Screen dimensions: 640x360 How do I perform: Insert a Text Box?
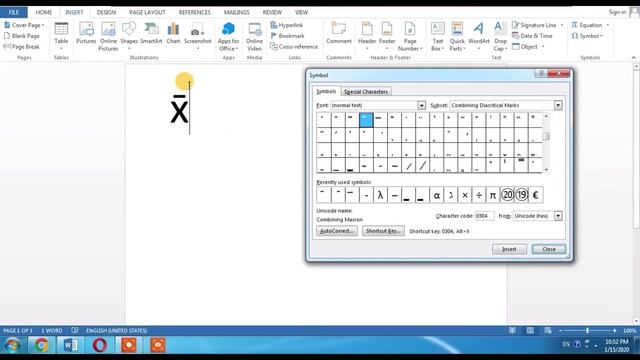coord(438,36)
